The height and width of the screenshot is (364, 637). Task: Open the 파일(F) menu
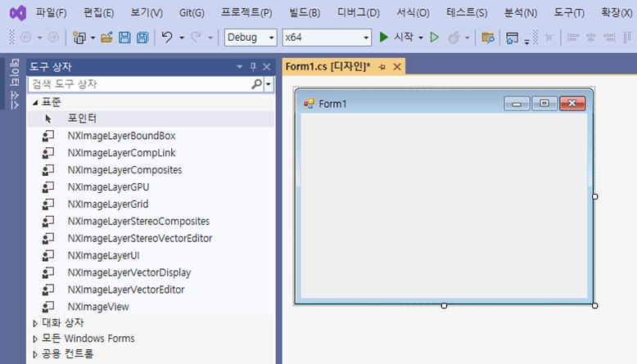[52, 12]
